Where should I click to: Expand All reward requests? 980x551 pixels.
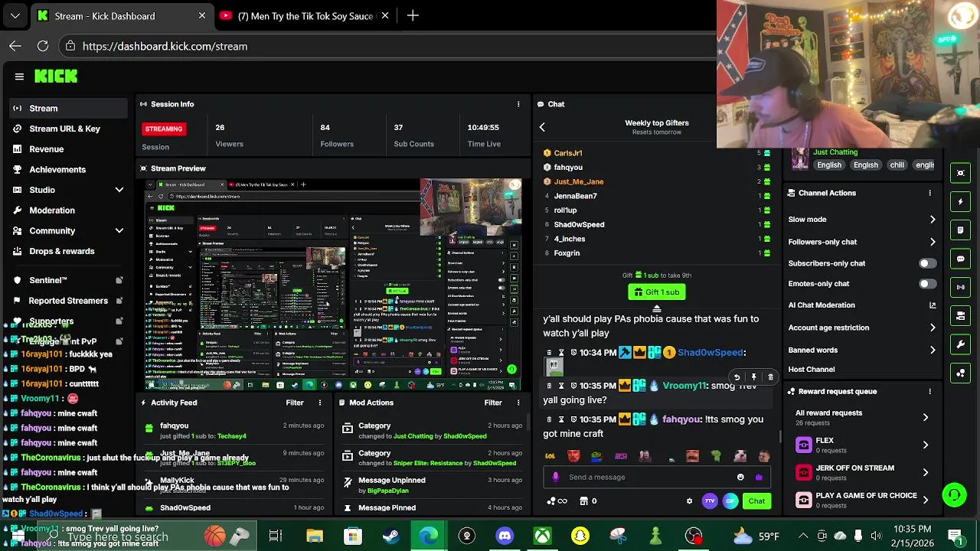[862, 417]
